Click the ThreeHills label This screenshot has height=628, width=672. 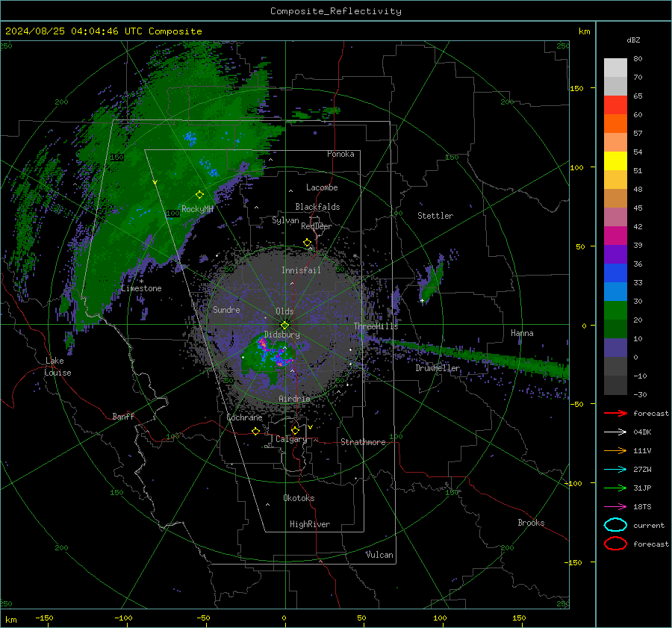pos(376,326)
